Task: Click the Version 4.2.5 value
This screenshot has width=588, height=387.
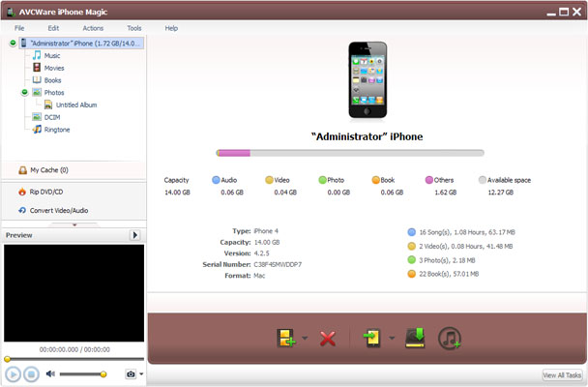Action: click(x=261, y=253)
